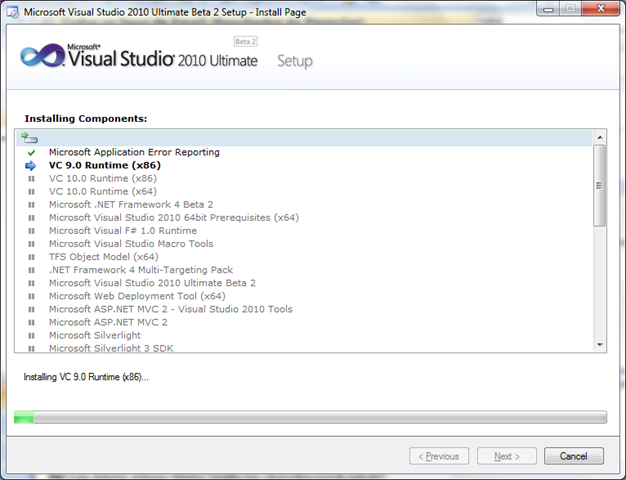Click the pause icon beside VC 10.0 Runtime (x64)
This screenshot has width=626, height=480.
32,192
